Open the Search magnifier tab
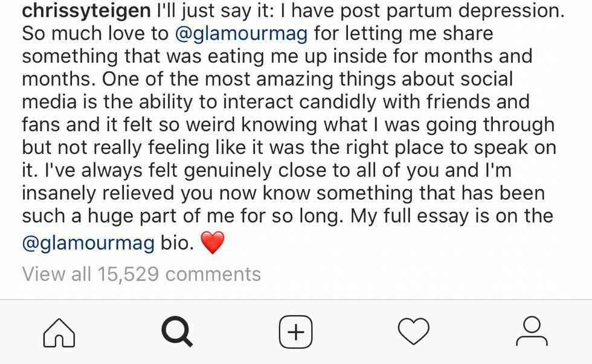This screenshot has height=364, width=592. [x=177, y=333]
